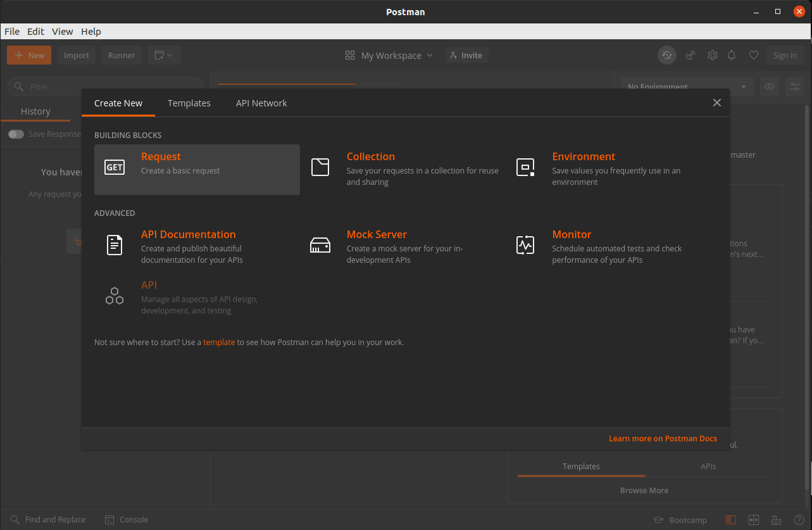The width and height of the screenshot is (812, 530).
Task: Toggle the sidebar layout icon
Action: 731,520
